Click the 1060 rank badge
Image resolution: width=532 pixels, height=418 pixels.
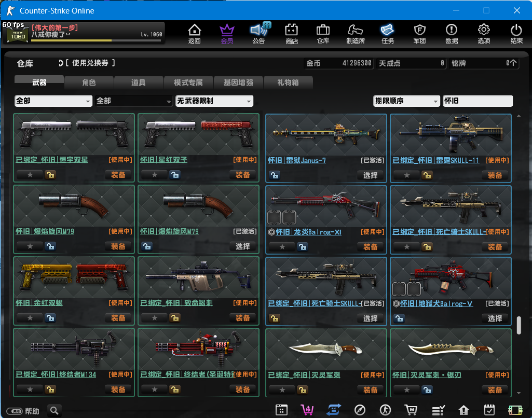tap(18, 35)
